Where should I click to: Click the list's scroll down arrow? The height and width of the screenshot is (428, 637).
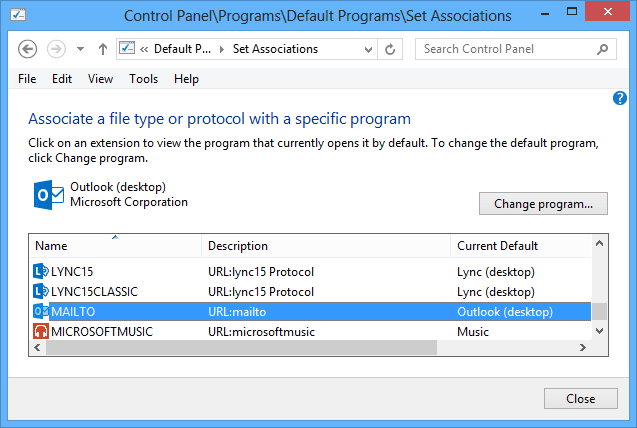599,331
